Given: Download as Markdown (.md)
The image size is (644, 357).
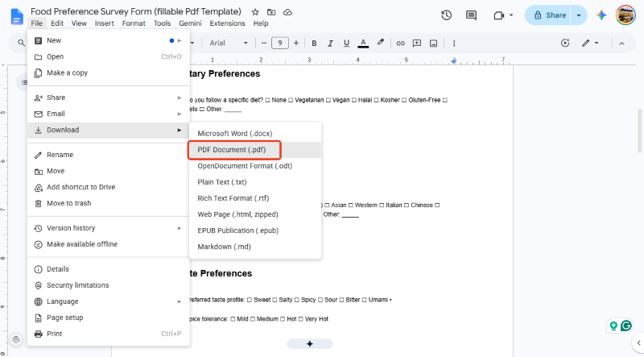Looking at the screenshot, I should point(255,247).
